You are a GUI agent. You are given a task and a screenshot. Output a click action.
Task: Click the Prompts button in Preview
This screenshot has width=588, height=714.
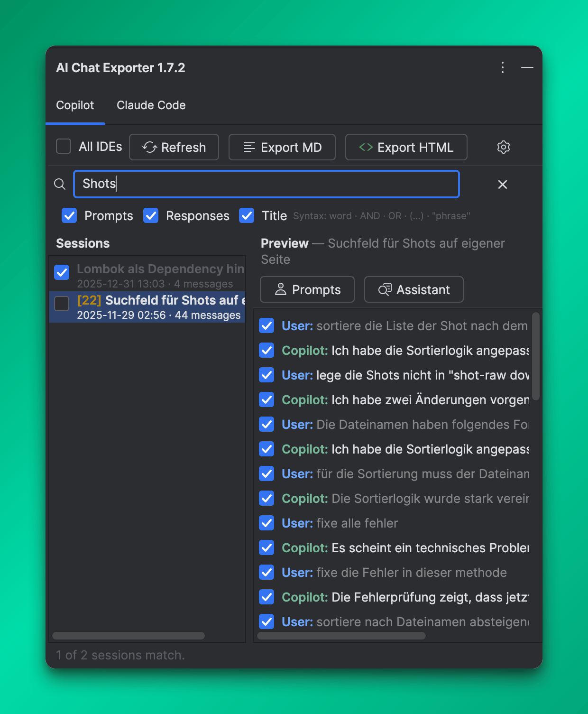(x=307, y=289)
